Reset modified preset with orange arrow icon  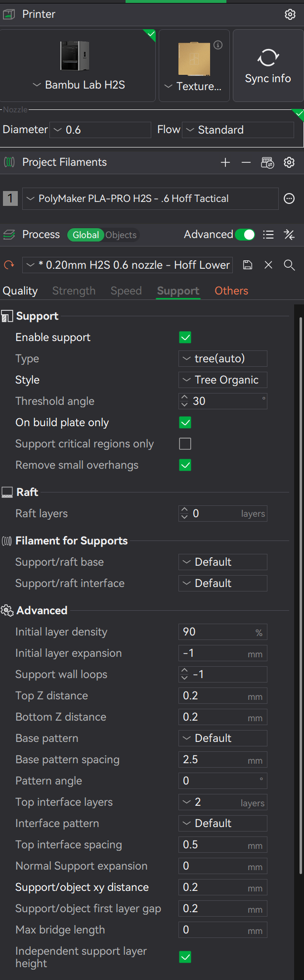[9, 265]
